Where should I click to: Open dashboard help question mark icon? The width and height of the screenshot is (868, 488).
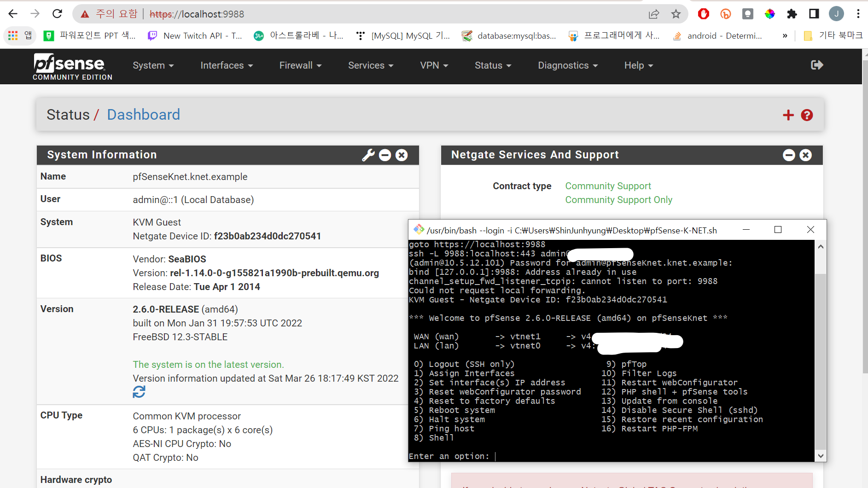[x=807, y=115]
